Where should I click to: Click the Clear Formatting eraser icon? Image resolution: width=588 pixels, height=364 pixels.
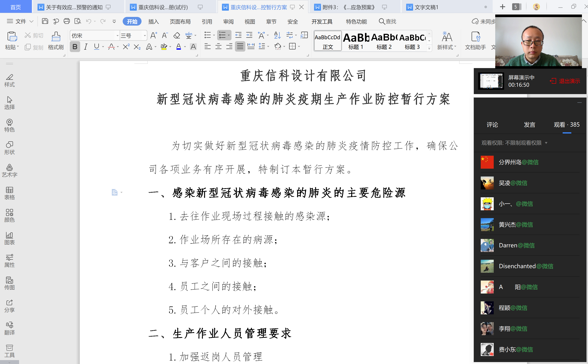pos(177,36)
